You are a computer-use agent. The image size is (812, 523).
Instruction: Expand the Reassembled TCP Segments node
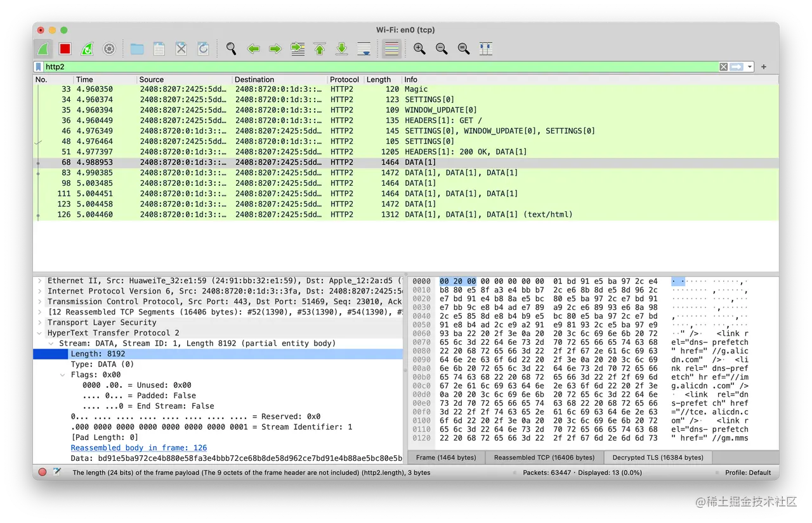40,312
